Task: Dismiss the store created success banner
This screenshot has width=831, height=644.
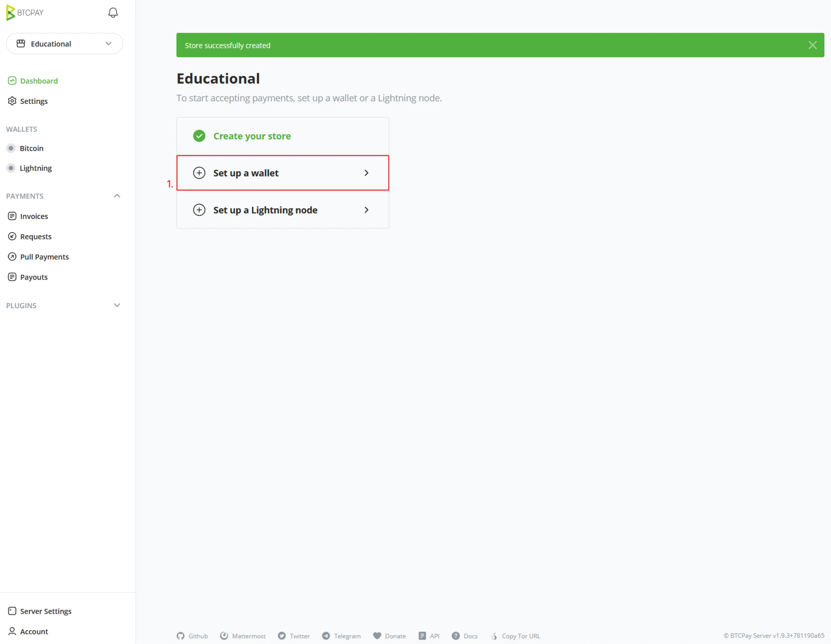Action: [812, 45]
